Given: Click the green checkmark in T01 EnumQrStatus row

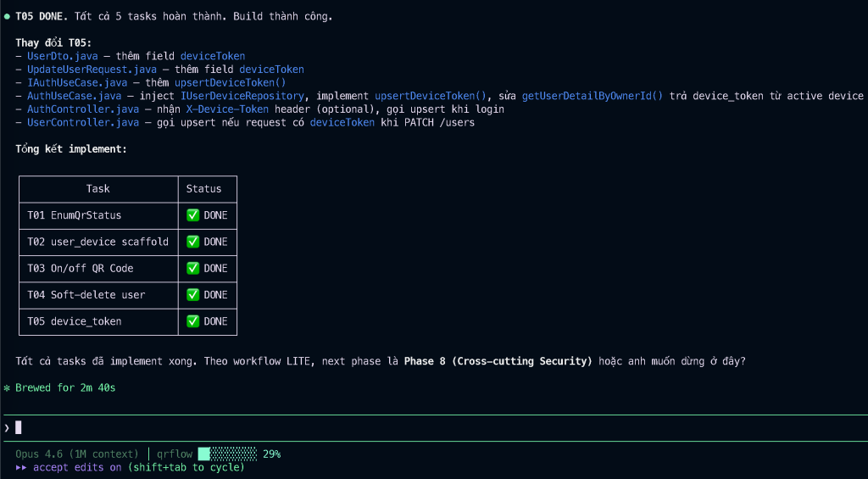Looking at the screenshot, I should pos(193,215).
